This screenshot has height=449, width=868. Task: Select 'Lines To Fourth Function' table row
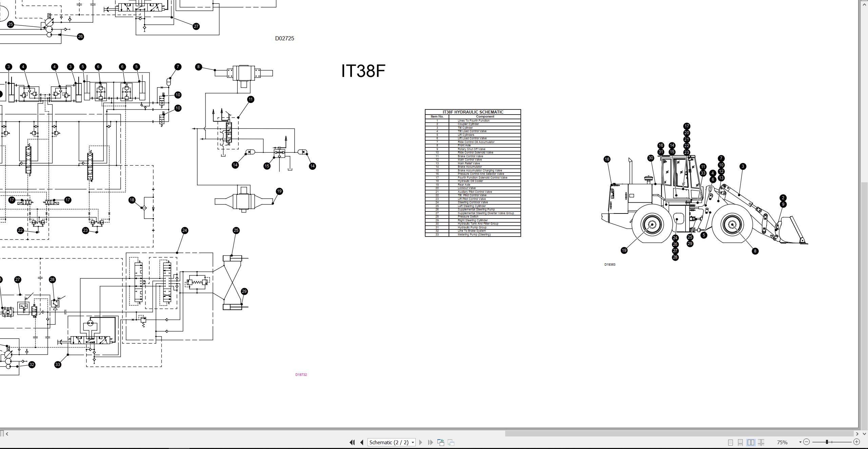coord(473,121)
